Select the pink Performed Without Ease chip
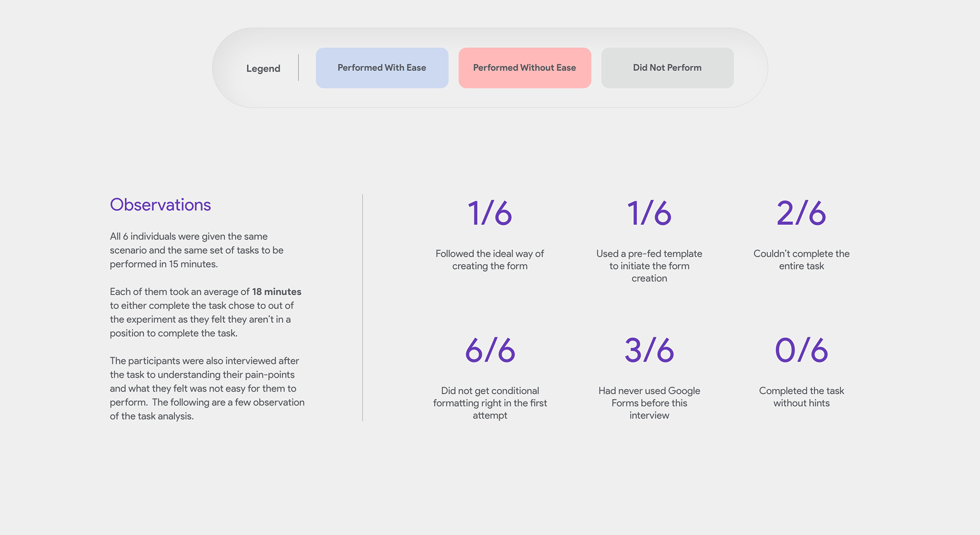This screenshot has width=980, height=535. (524, 68)
